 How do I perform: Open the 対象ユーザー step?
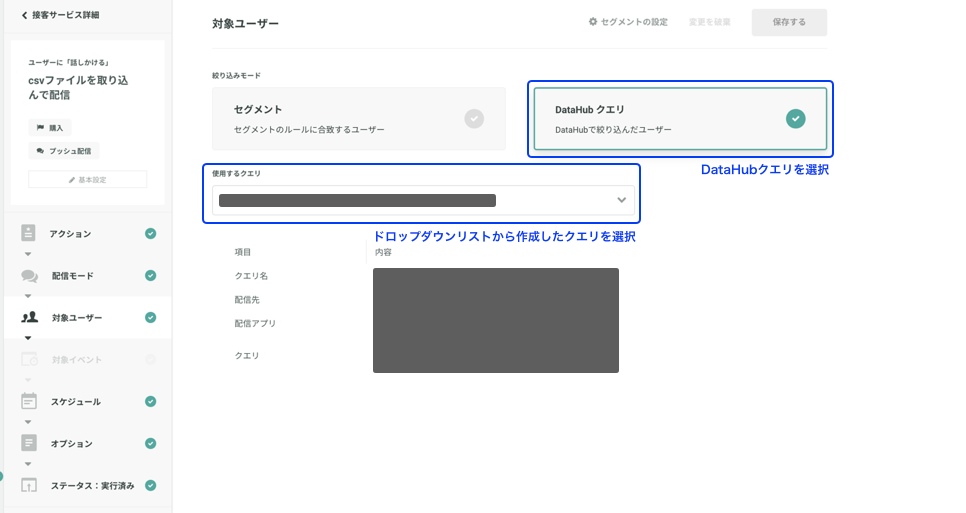(88, 317)
